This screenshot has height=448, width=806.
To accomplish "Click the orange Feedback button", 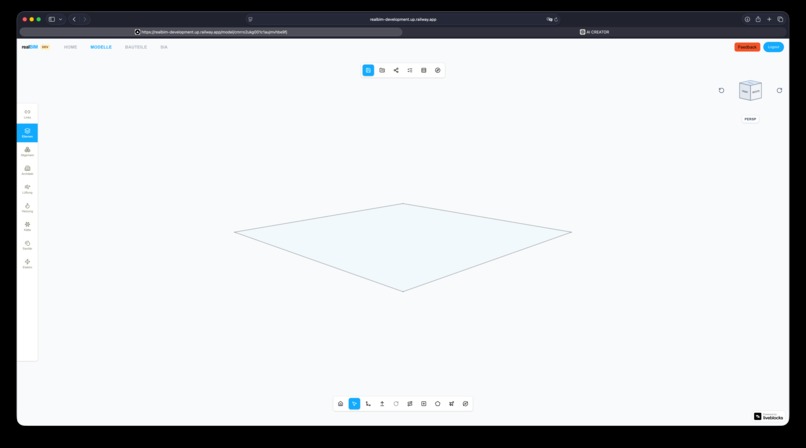I will coord(747,47).
